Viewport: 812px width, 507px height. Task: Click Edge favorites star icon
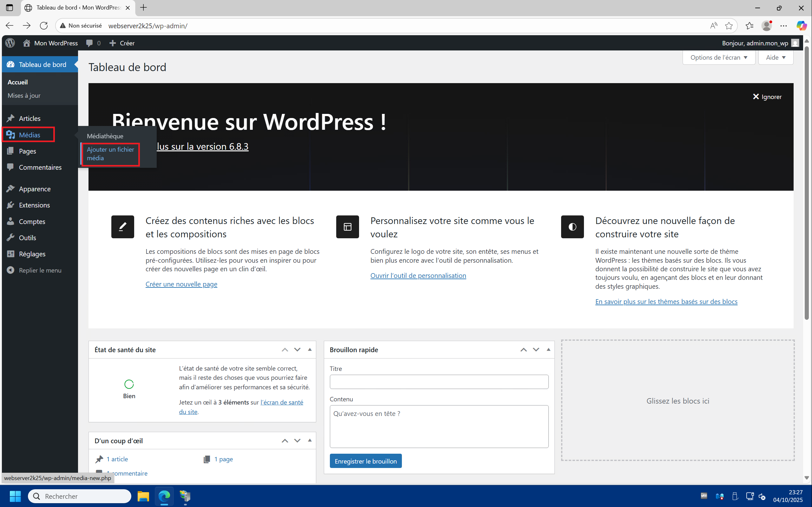729,26
